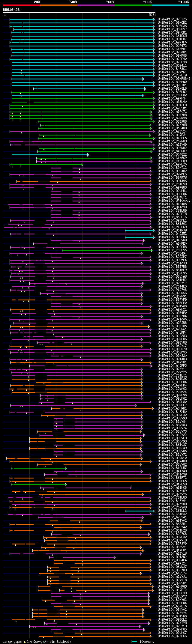Click the orange ~40% identity legend segment
This screenshot has width=192, height=644.
click(x=59, y=5)
